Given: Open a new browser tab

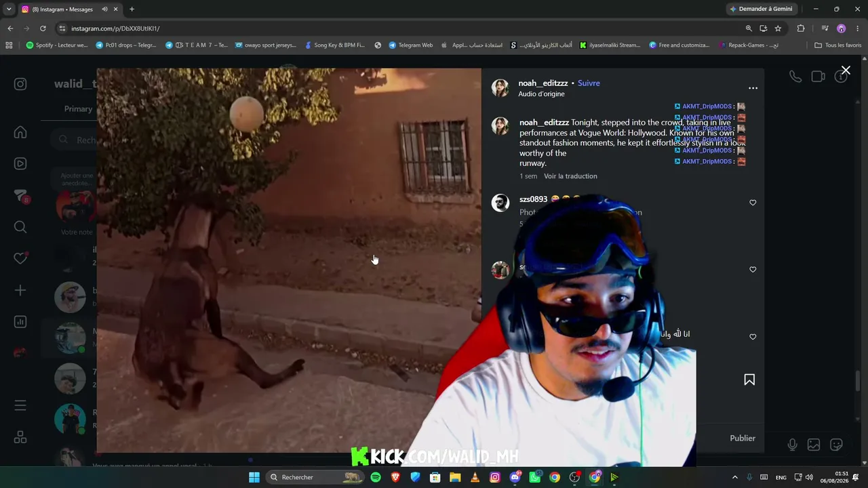Looking at the screenshot, I should click(132, 9).
